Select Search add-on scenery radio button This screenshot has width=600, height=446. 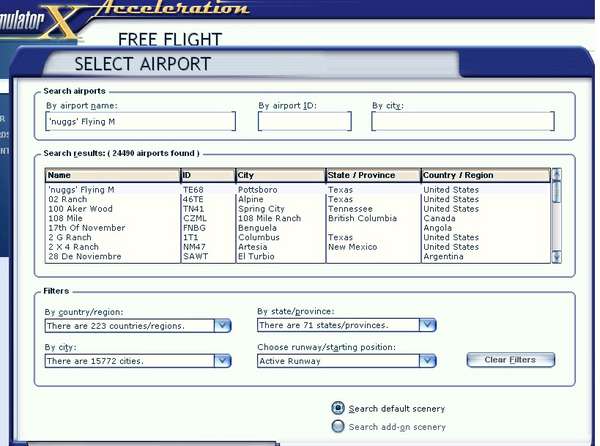tap(338, 427)
